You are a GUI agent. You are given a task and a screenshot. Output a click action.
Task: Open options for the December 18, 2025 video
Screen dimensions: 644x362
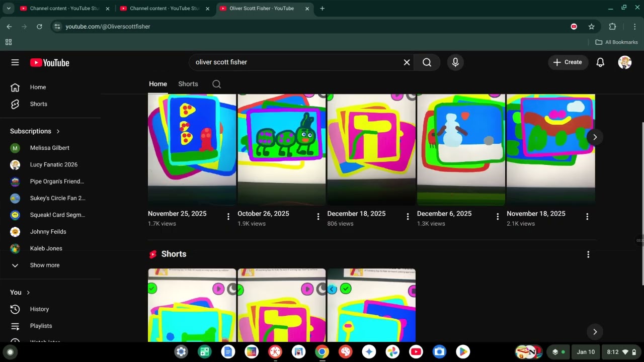tap(408, 217)
